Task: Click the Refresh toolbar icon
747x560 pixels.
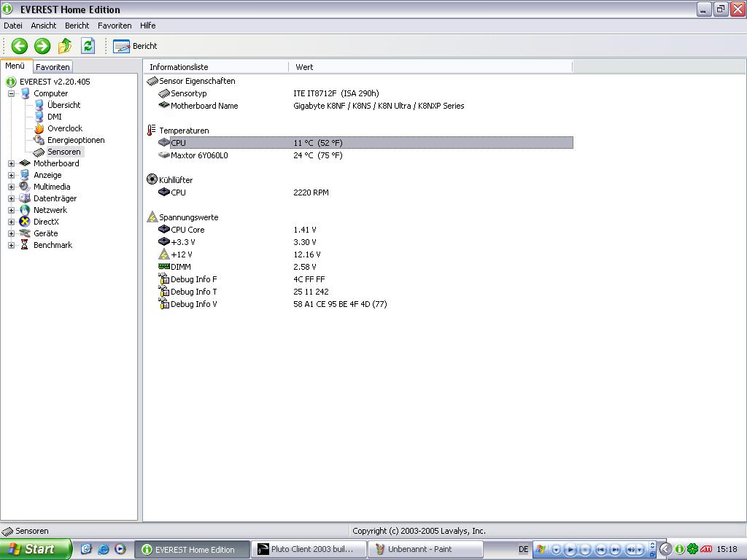Action: [x=88, y=46]
